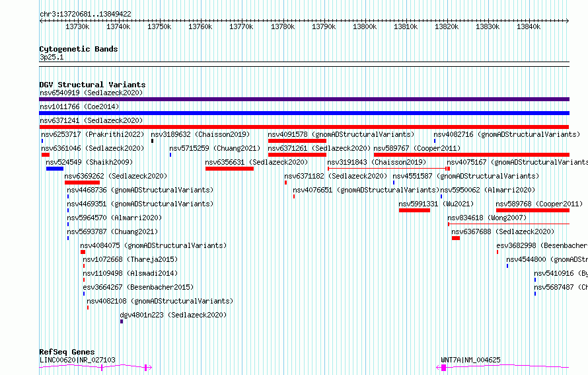The height and width of the screenshot is (375, 588).
Task: Click red bar under nsv4091578
Action: click(297, 141)
